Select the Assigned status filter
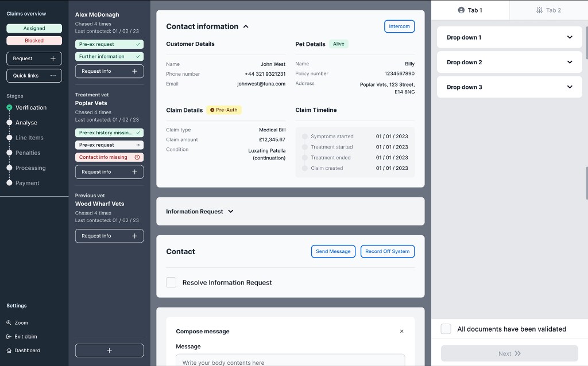 tap(34, 29)
